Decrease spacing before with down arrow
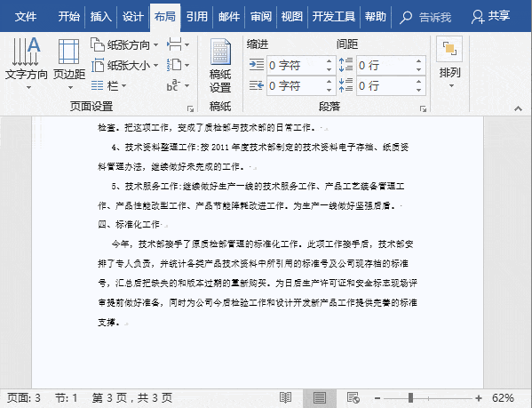This screenshot has width=532, height=408. (418, 69)
